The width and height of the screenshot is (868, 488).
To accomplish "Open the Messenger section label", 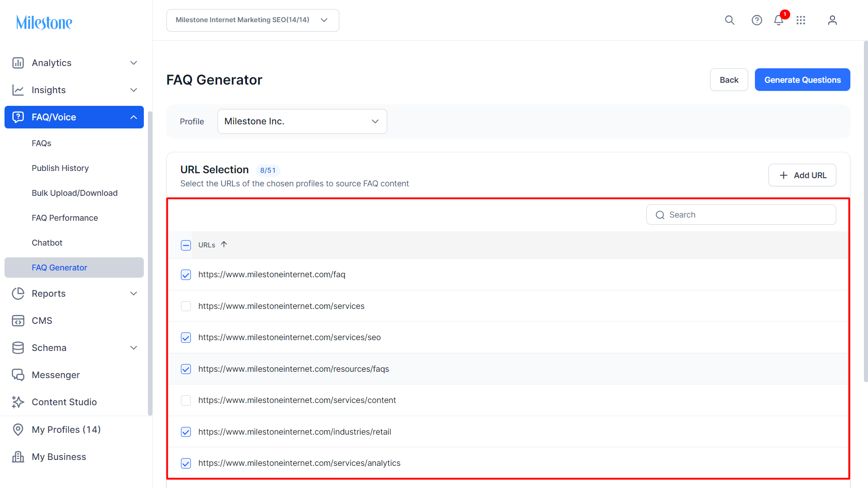I will tap(56, 375).
